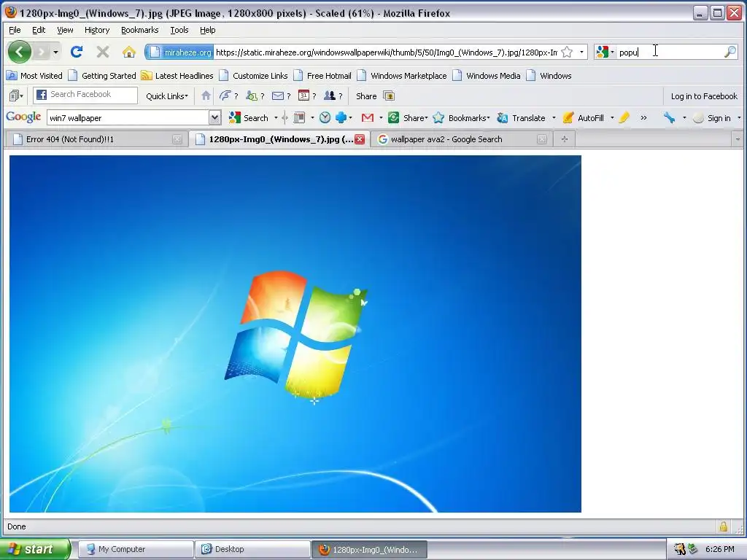Open the View menu
Viewport: 747px width, 560px height.
coord(65,30)
